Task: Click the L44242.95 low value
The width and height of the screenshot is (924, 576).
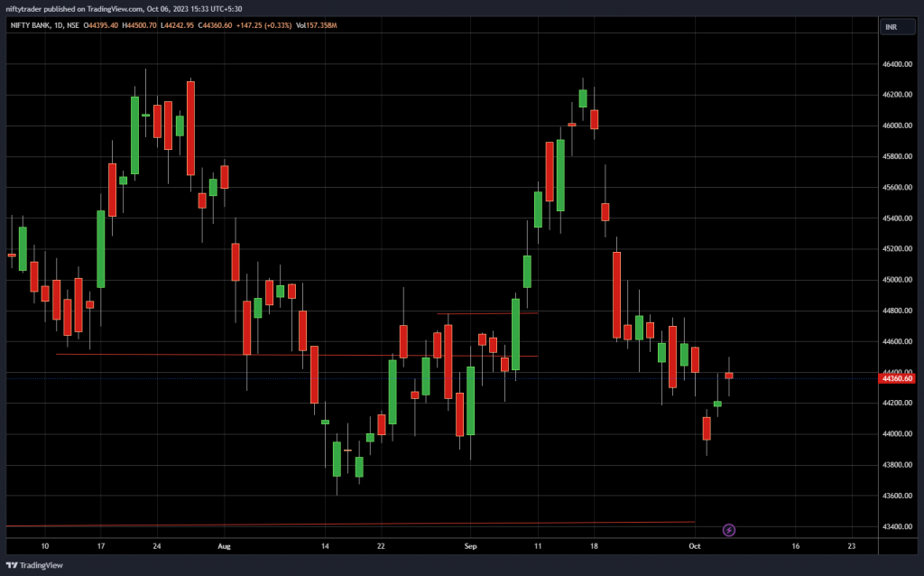Action: [x=177, y=25]
